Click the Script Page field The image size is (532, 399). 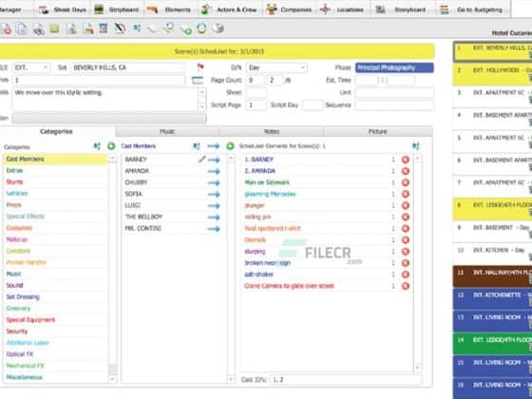tap(256, 105)
